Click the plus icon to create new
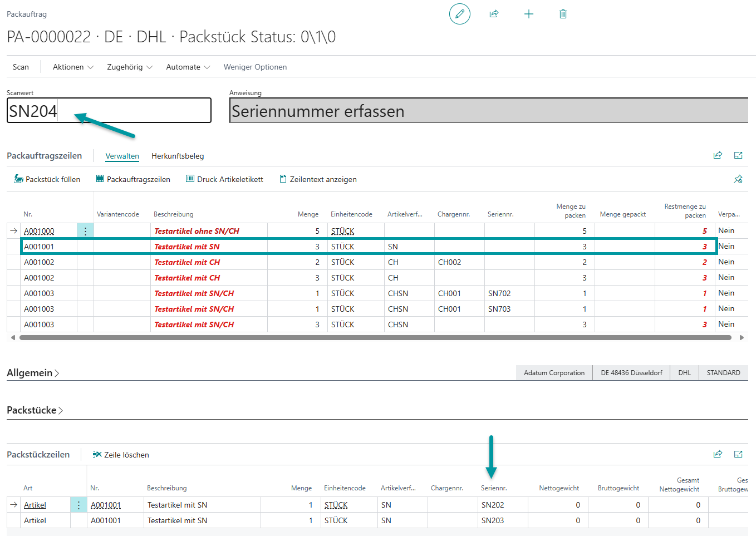 [528, 14]
